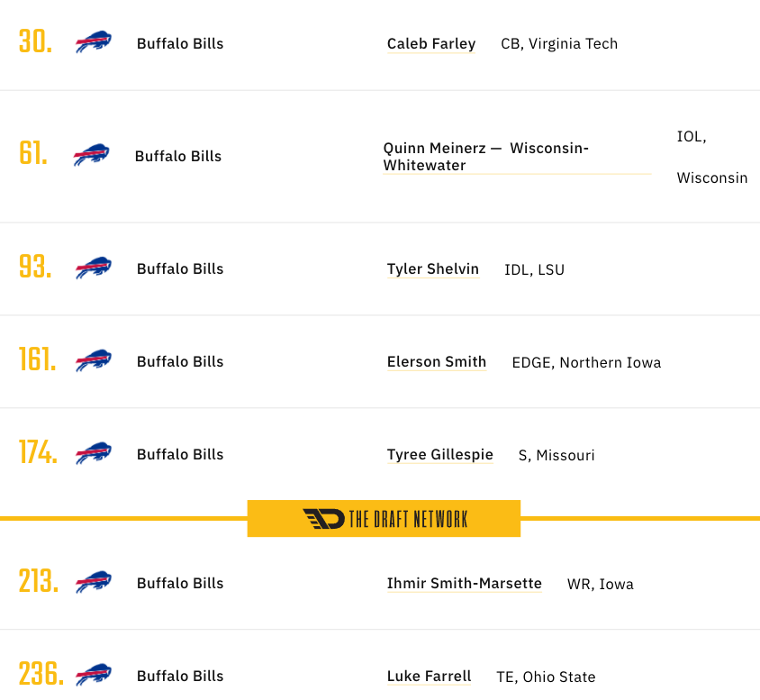Image resolution: width=760 pixels, height=700 pixels.
Task: Open Ihmir Smith-Marsette player link
Action: click(x=464, y=583)
